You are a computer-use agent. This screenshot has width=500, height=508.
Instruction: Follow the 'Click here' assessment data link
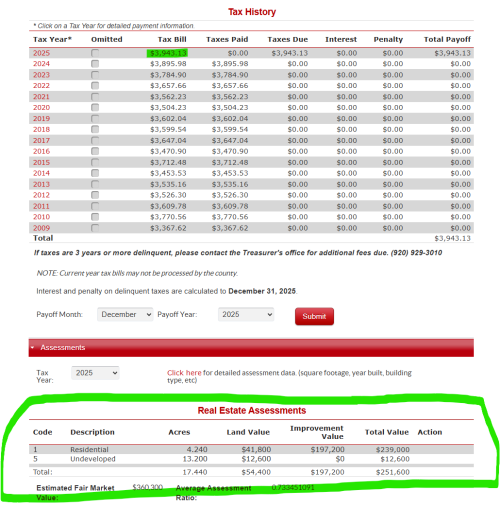184,373
